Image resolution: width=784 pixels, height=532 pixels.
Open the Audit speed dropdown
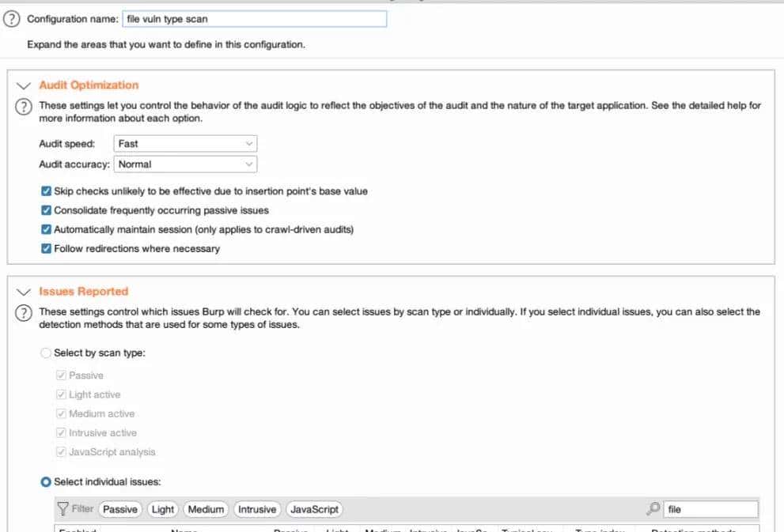point(186,144)
